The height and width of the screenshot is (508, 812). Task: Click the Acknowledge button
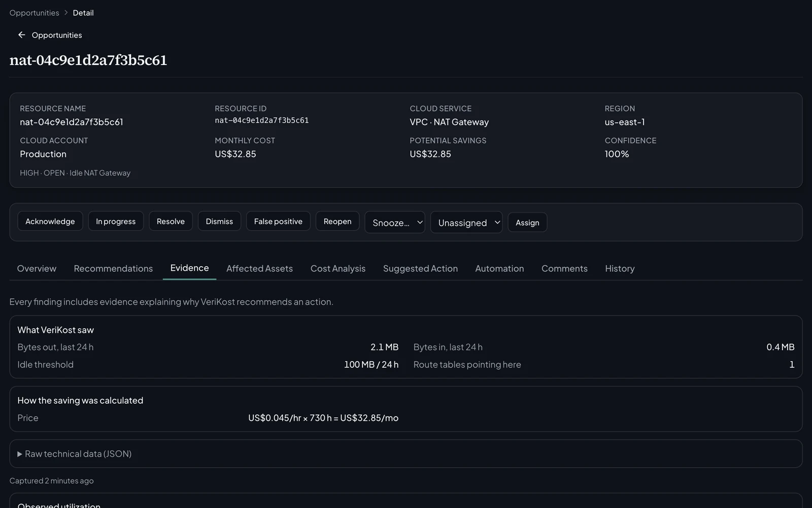click(x=50, y=221)
